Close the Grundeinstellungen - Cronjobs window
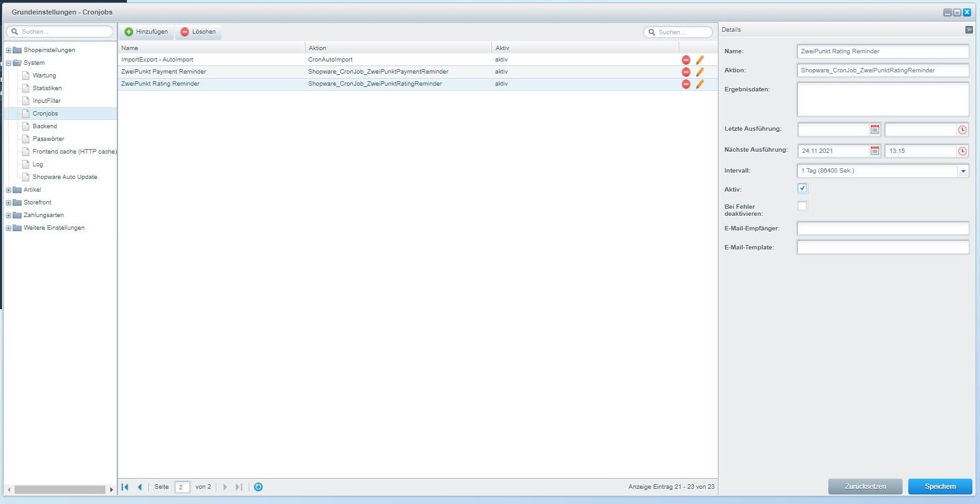 coord(967,12)
